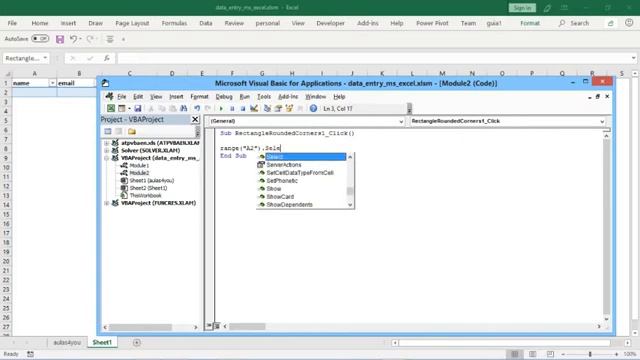This screenshot has height=360, width=640.
Task: Undo the last edit in the VBA editor toolbar
Action: pos(197,109)
